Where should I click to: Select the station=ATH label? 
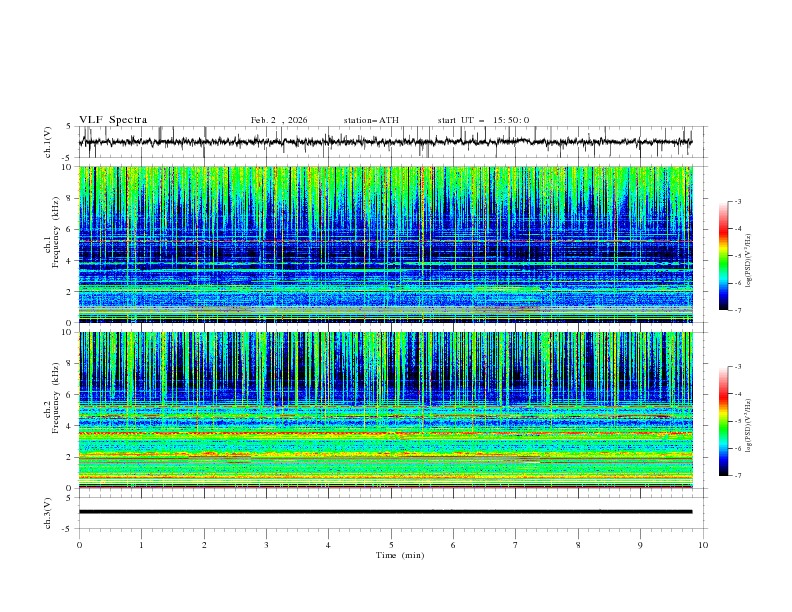tap(371, 120)
